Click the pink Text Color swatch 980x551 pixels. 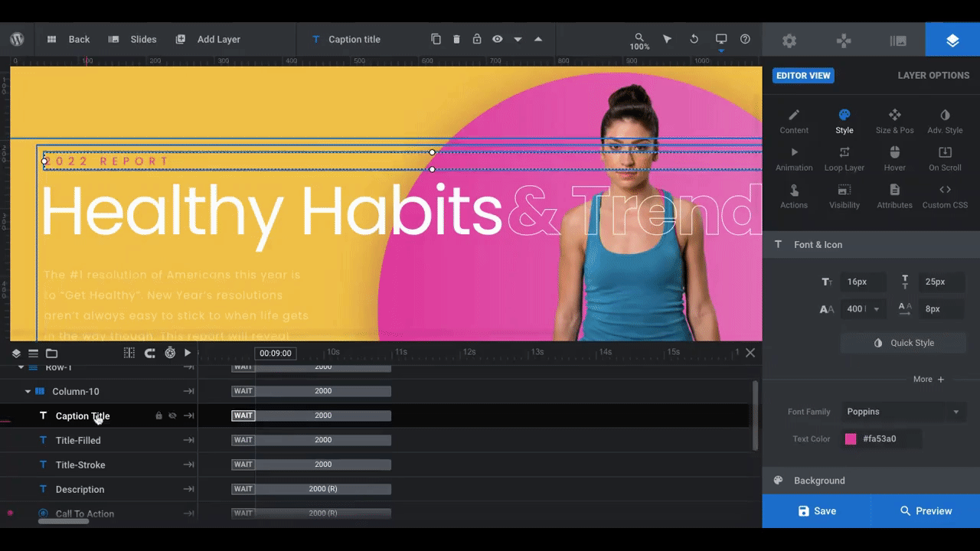pyautogui.click(x=851, y=439)
